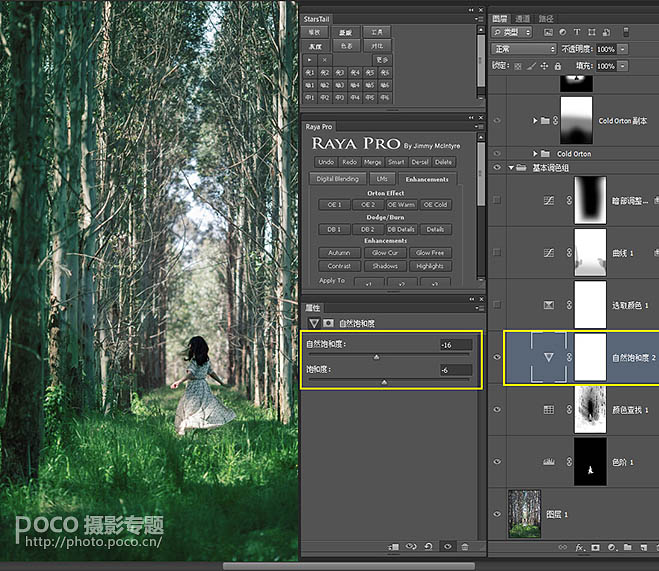This screenshot has width=659, height=571.
Task: Hide the 颜色查找 1 layer
Action: [x=497, y=410]
